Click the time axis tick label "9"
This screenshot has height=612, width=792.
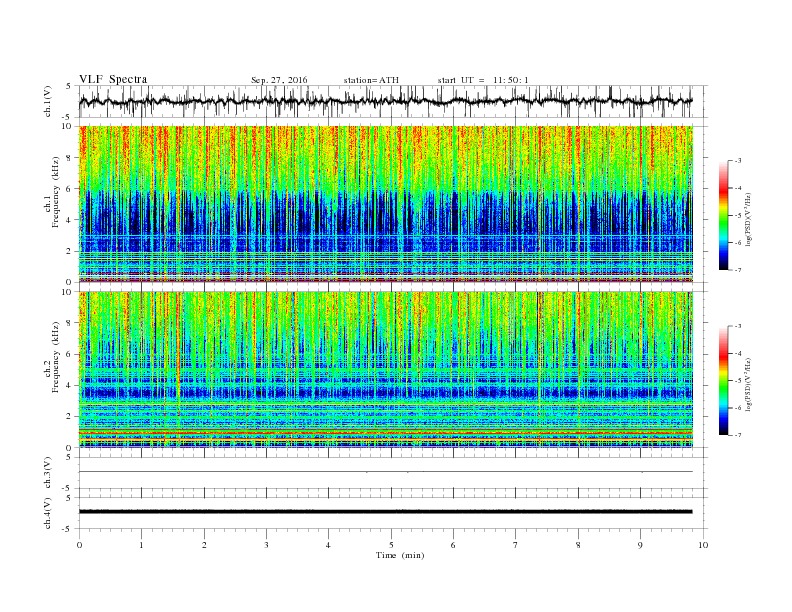[640, 545]
